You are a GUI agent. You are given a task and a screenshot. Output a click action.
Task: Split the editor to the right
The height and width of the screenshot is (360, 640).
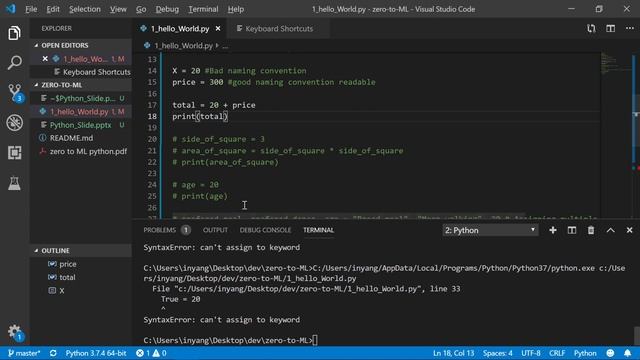point(610,28)
